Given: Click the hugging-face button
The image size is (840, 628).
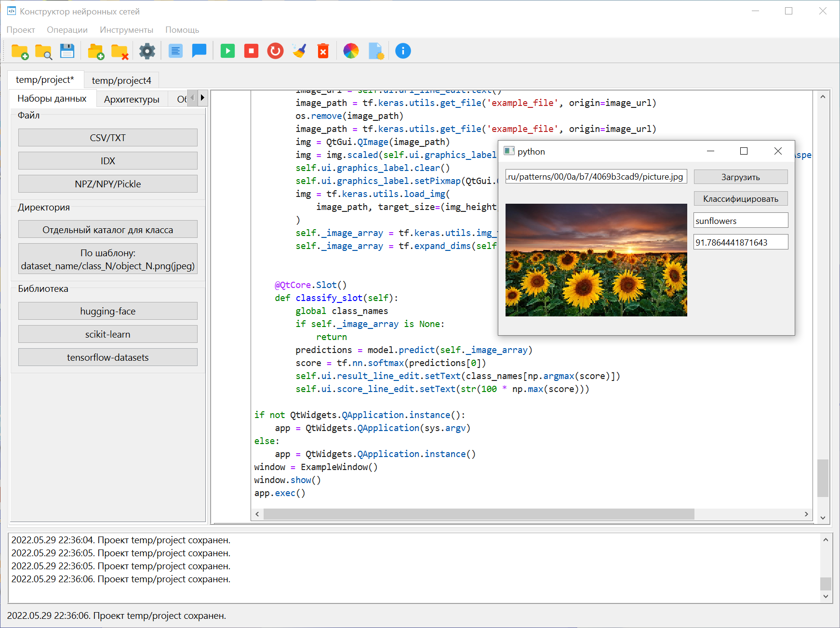Looking at the screenshot, I should (108, 311).
